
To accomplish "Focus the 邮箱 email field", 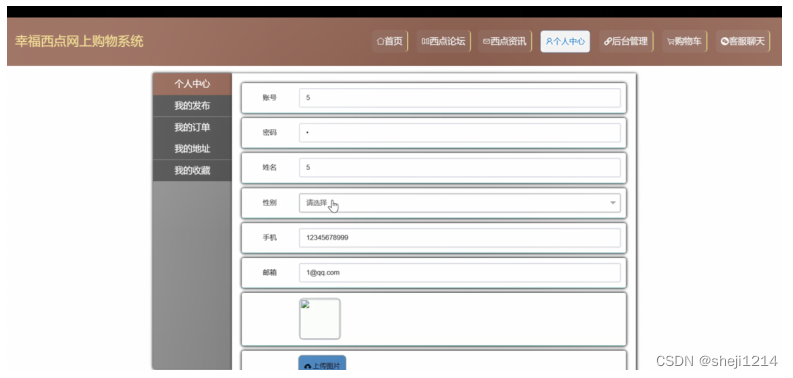I will point(460,272).
